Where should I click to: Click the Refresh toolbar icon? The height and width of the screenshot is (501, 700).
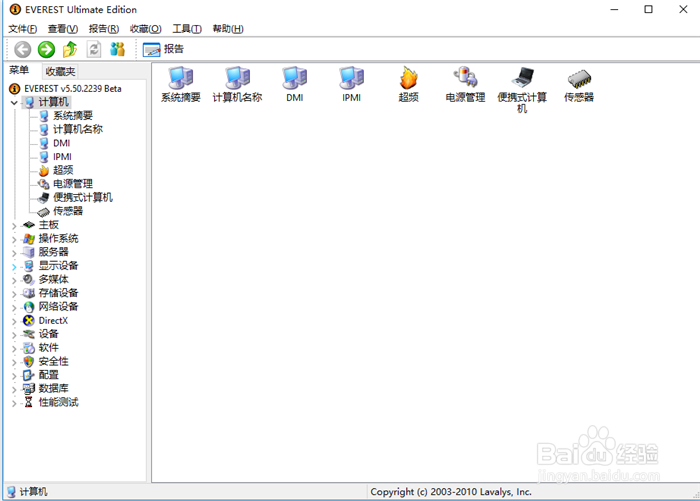point(94,49)
